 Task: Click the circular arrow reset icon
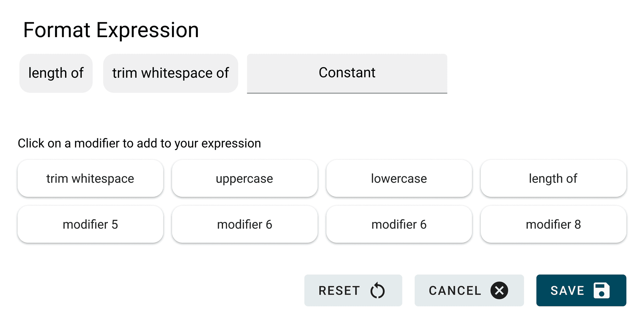(377, 290)
